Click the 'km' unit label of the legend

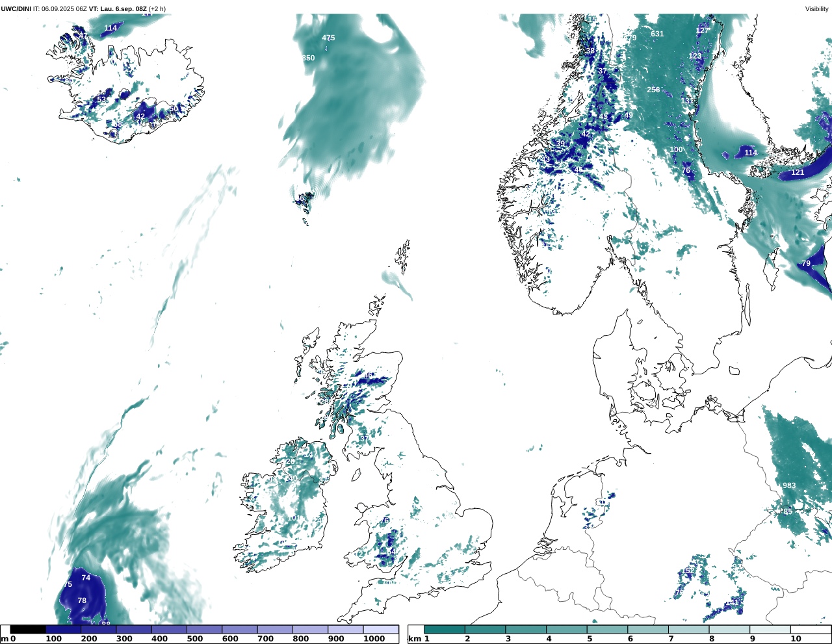click(414, 639)
